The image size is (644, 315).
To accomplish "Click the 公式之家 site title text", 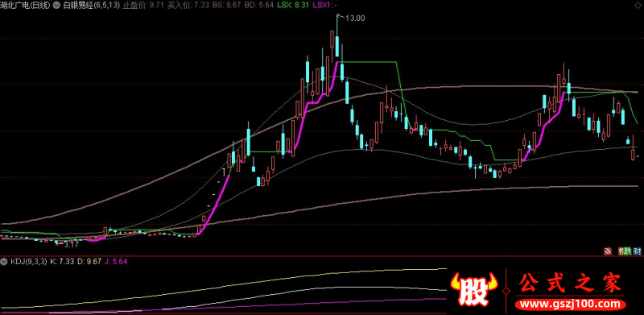I will click(x=571, y=284).
